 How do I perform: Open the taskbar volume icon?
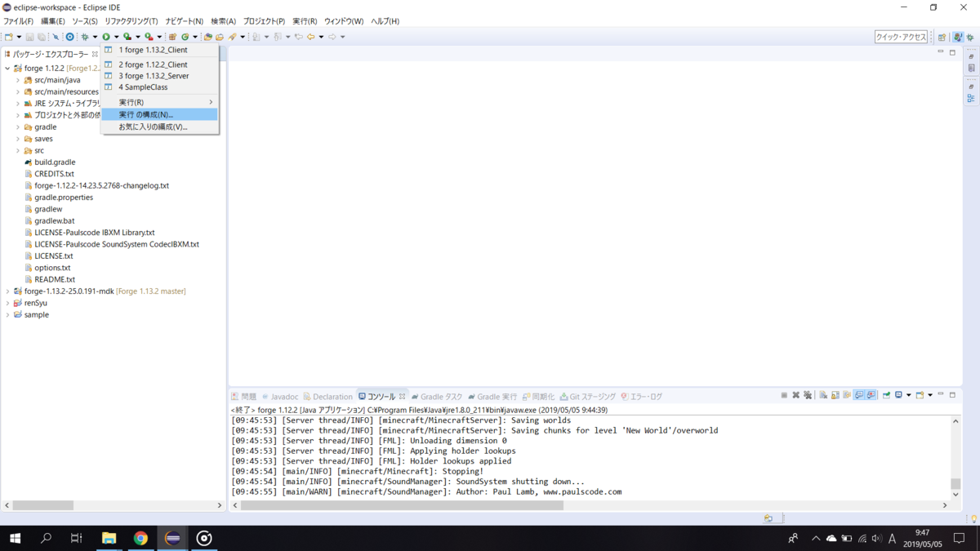[x=876, y=539]
